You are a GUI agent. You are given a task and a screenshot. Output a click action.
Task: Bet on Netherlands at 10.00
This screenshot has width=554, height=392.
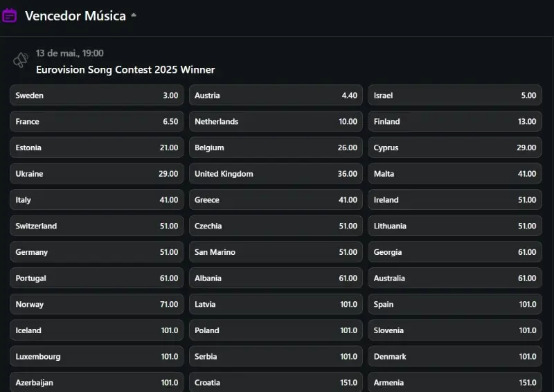click(276, 122)
